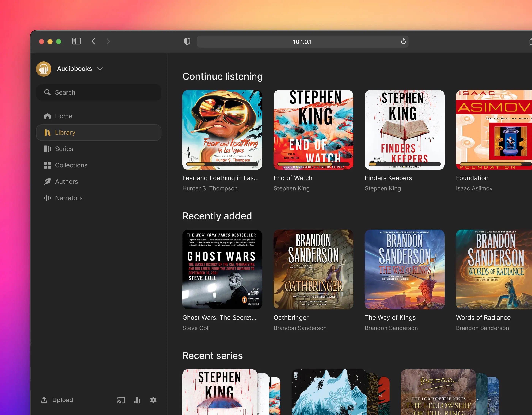Click the Library books icon
532x415 pixels.
pyautogui.click(x=47, y=132)
